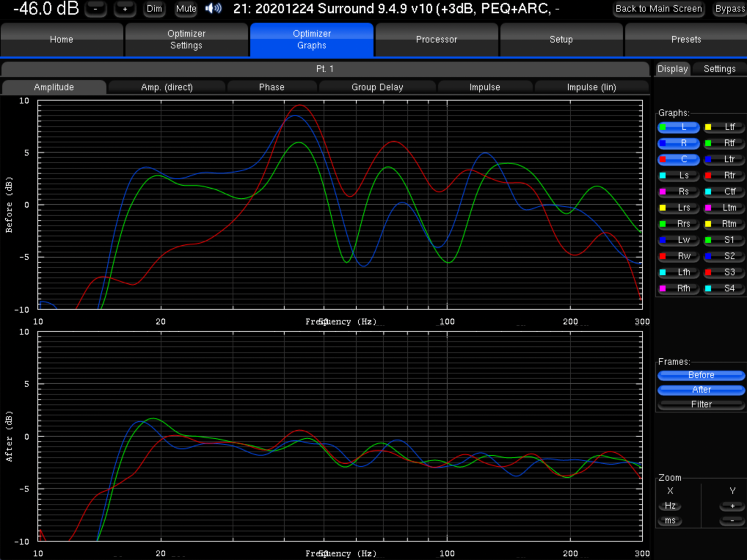Hide the L channel graph
Screen dimensions: 747x560
[679, 127]
